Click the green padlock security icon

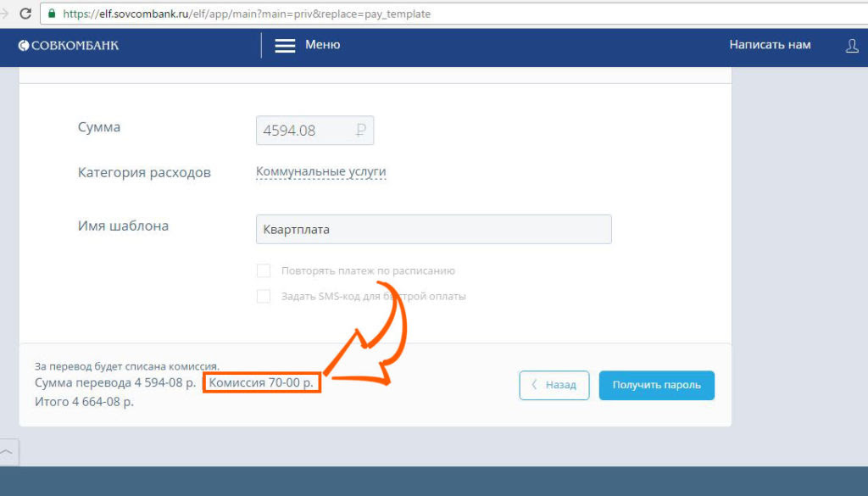[52, 14]
